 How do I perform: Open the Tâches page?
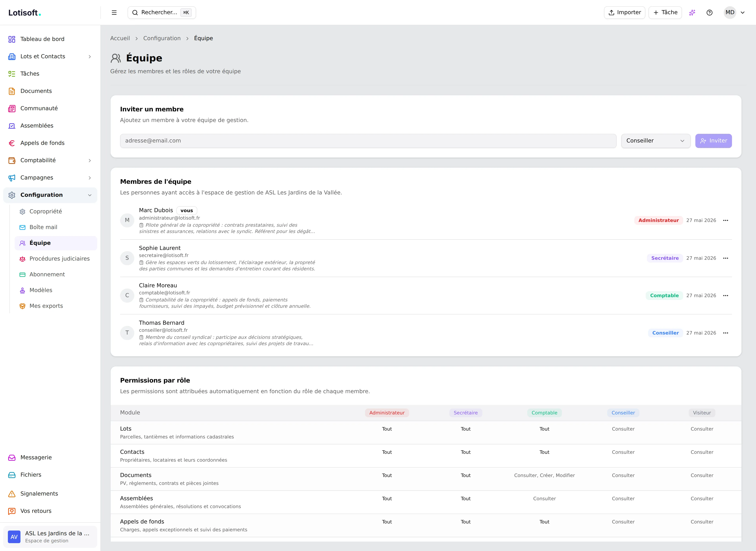[x=50, y=74]
